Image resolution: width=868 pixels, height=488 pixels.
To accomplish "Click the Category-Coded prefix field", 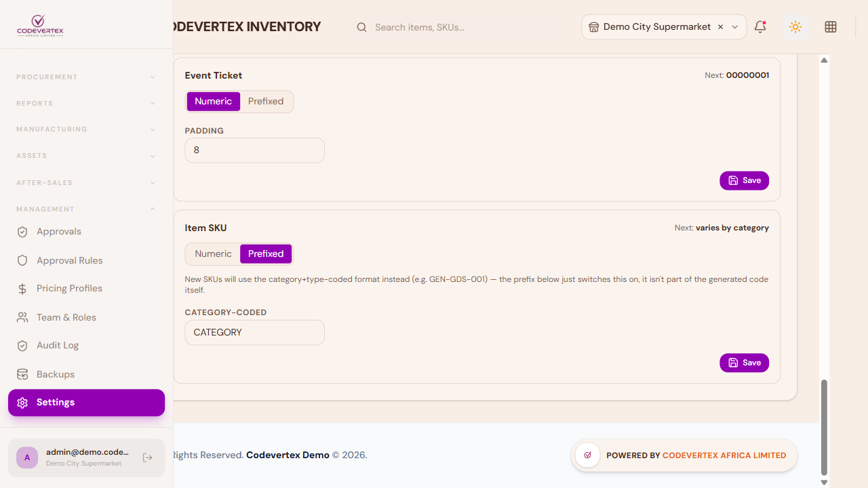I will (254, 333).
